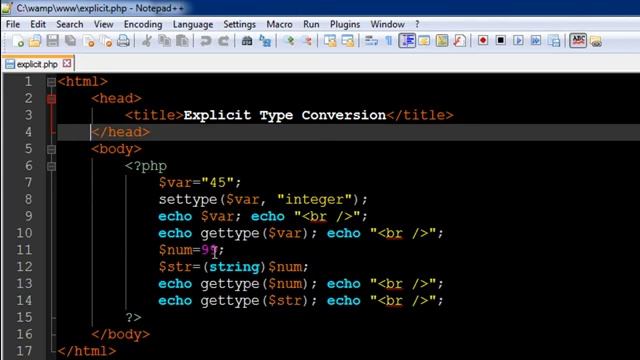640x360 pixels.
Task: Close the explicit.php tab
Action: (67, 64)
